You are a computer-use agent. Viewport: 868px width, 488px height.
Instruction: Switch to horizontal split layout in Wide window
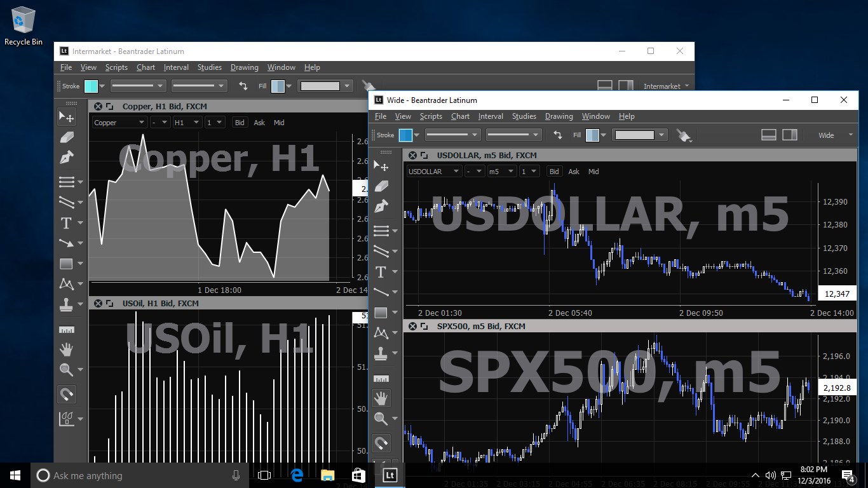(768, 135)
